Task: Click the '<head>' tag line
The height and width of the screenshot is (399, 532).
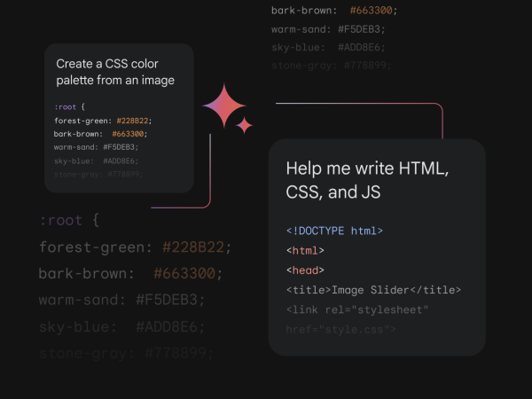Action: [x=305, y=270]
